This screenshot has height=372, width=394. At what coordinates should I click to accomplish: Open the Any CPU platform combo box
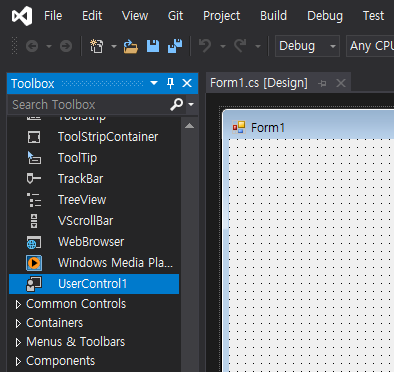pos(370,46)
